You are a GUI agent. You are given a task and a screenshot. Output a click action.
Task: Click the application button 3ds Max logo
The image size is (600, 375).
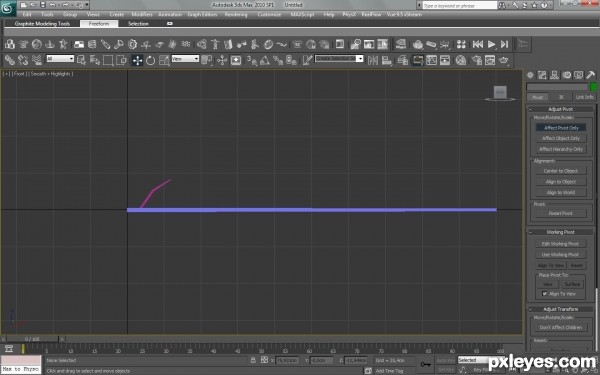click(x=8, y=8)
